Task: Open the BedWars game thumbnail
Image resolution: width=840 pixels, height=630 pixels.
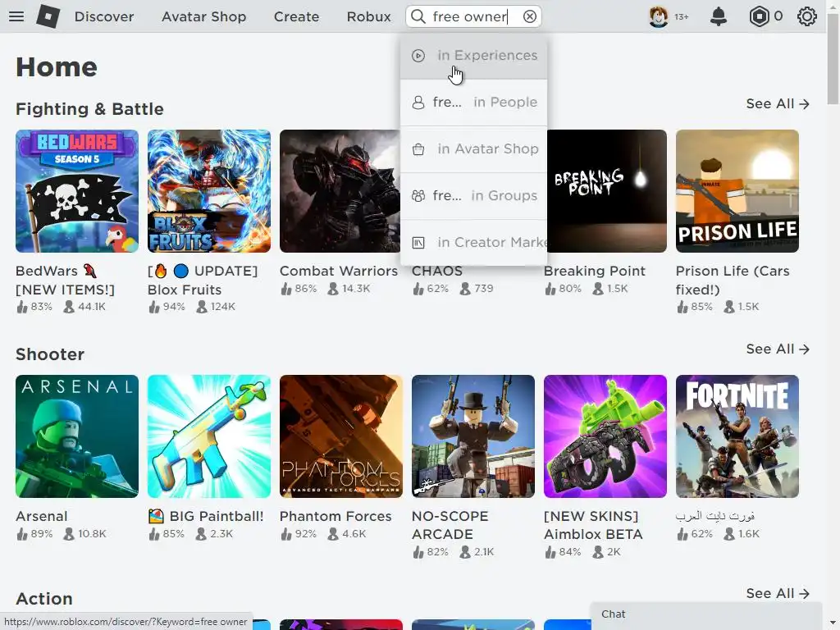Action: tap(77, 191)
